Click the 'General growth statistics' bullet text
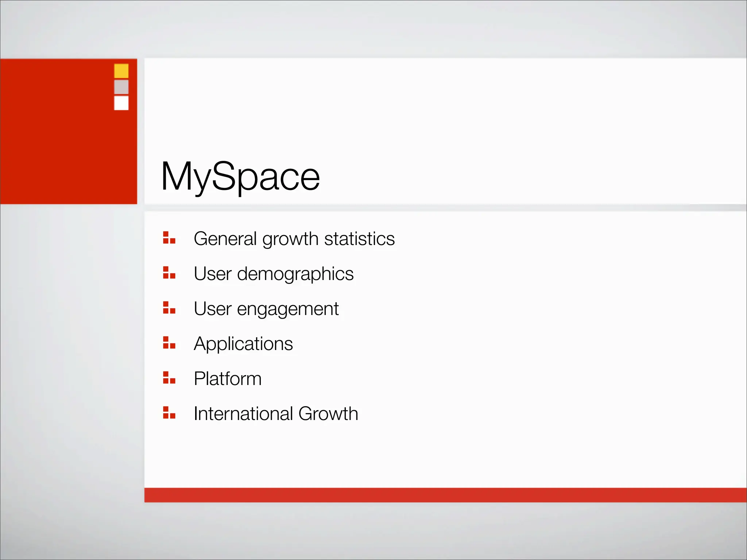The height and width of the screenshot is (560, 747). (294, 239)
